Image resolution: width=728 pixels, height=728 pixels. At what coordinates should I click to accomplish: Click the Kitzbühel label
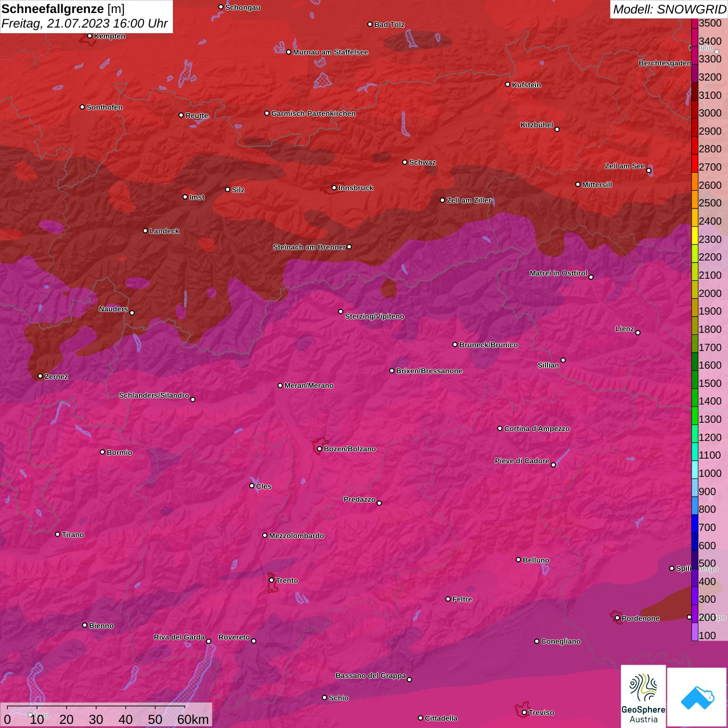[537, 125]
